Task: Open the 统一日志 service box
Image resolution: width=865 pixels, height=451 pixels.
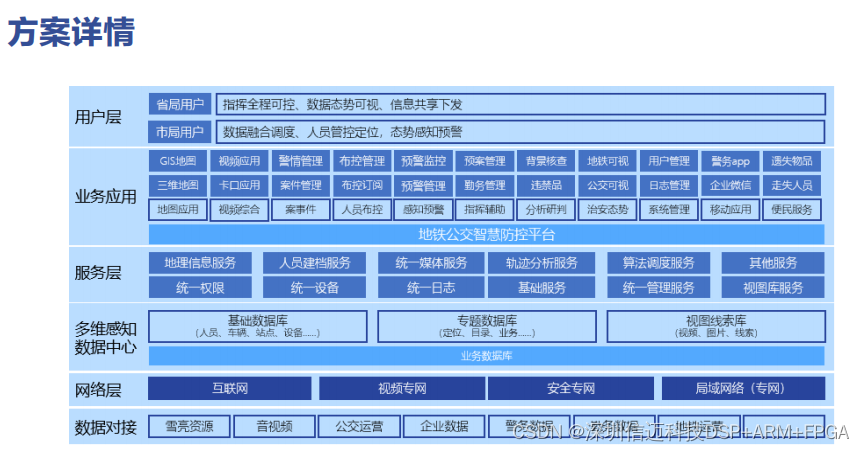Action: (x=430, y=288)
